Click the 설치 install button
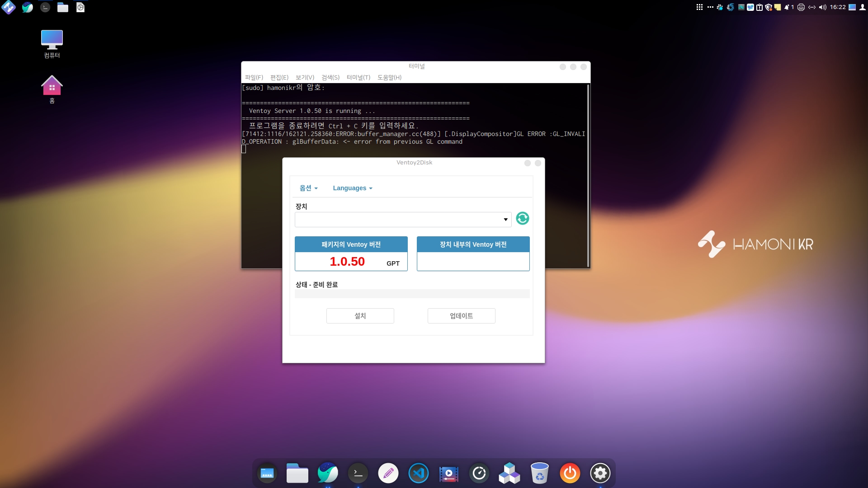Screen dimensions: 868x488 (x=360, y=316)
